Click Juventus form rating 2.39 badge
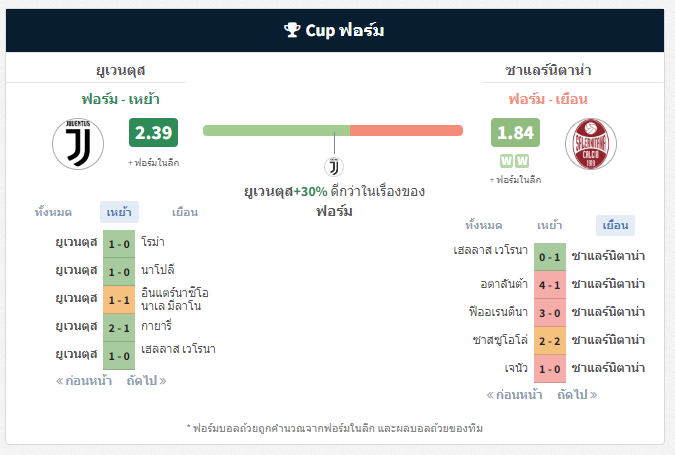Image resolution: width=675 pixels, height=455 pixels. tap(153, 133)
